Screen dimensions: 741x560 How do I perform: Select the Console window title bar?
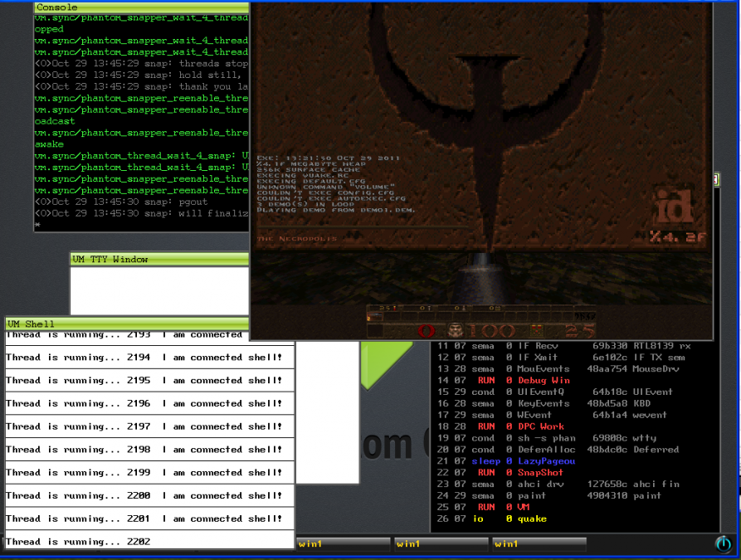141,7
